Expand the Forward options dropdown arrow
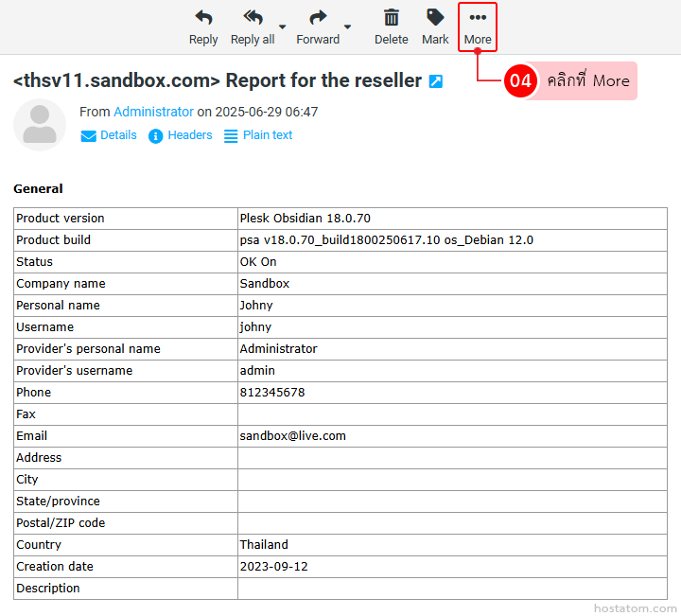The height and width of the screenshot is (616, 681). [x=347, y=26]
